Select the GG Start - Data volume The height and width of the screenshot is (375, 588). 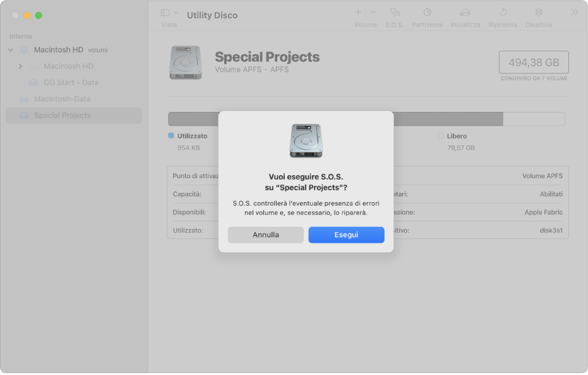pyautogui.click(x=71, y=83)
